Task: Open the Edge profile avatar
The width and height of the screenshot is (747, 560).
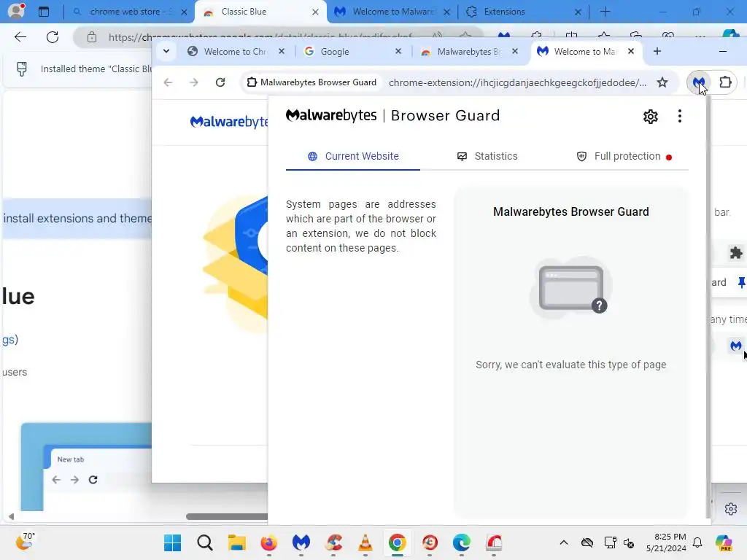Action: tap(16, 10)
